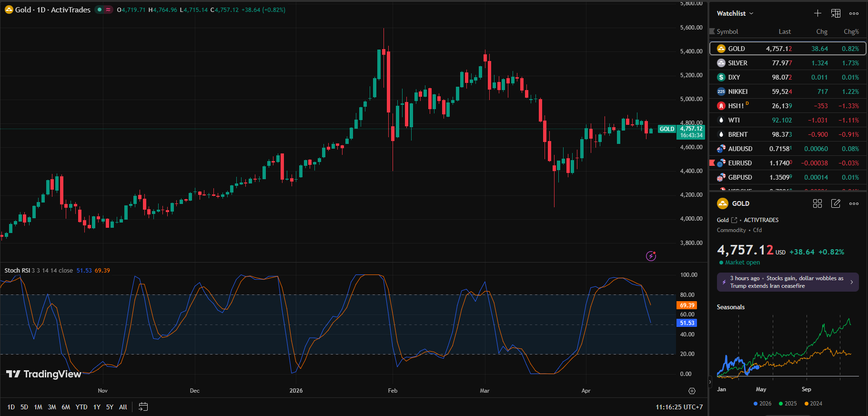Toggle the 2024 seasonals series

tap(813, 404)
